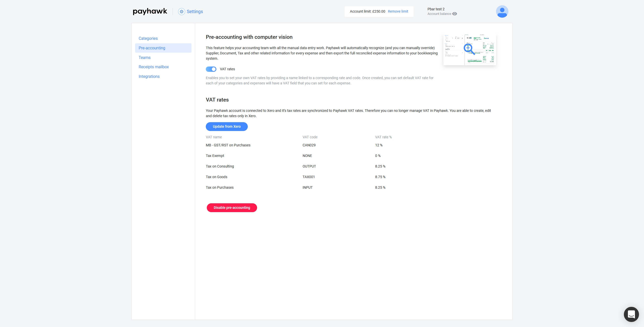Open Integrations settings

pyautogui.click(x=149, y=76)
